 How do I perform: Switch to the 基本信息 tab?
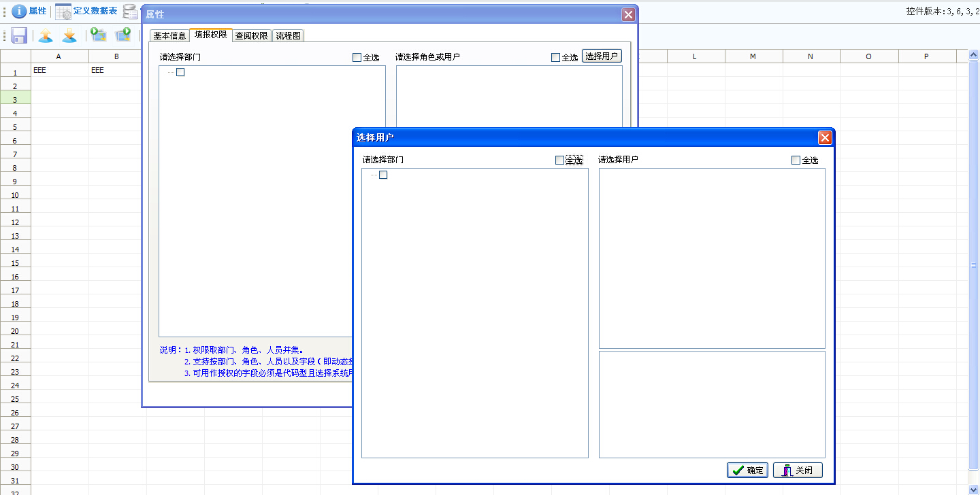tap(169, 36)
